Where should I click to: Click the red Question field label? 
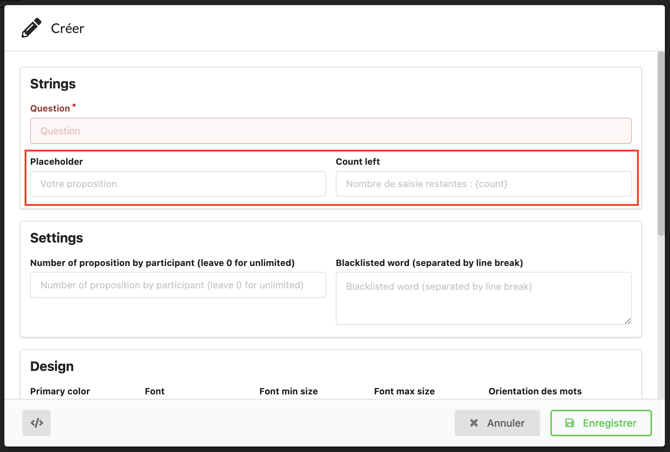[50, 108]
